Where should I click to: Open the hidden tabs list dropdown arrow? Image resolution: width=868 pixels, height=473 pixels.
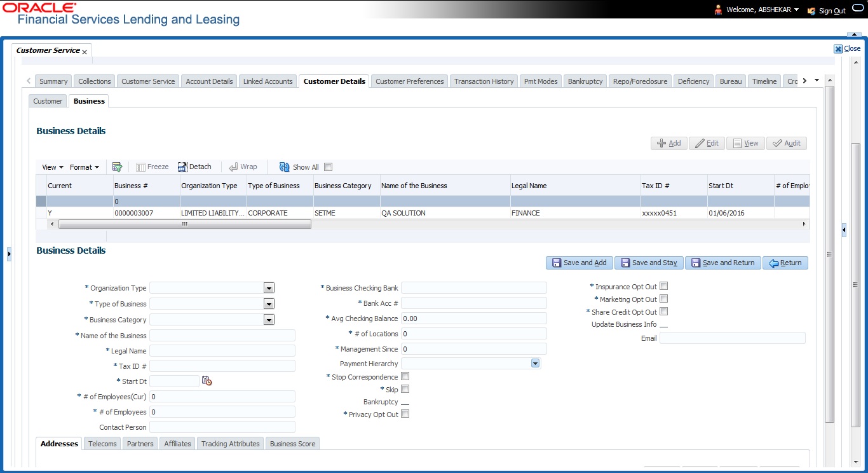pyautogui.click(x=817, y=81)
